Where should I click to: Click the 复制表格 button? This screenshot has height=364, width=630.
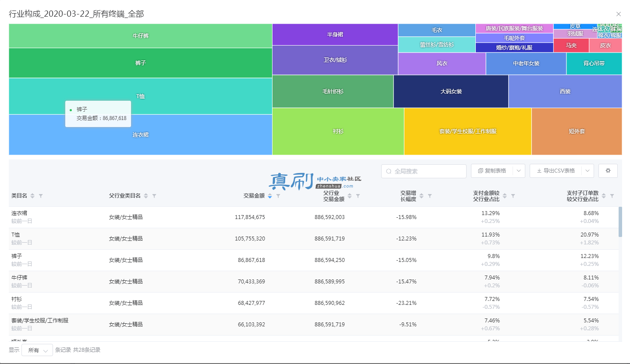coord(492,171)
